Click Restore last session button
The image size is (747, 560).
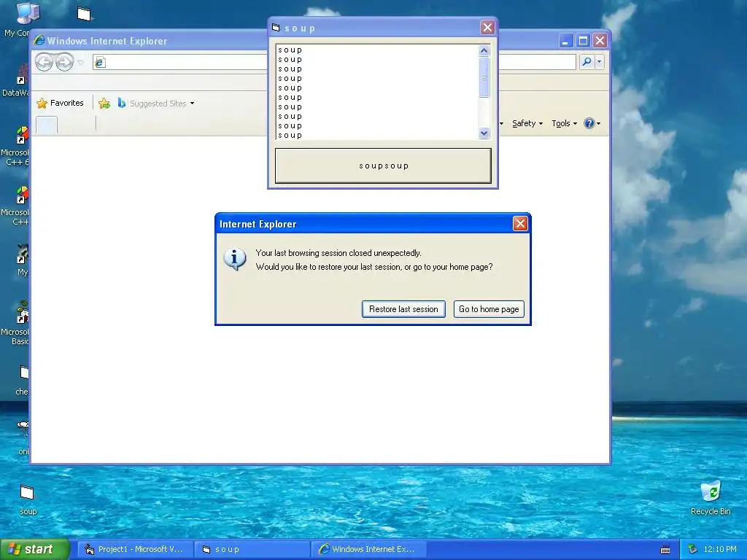[403, 309]
